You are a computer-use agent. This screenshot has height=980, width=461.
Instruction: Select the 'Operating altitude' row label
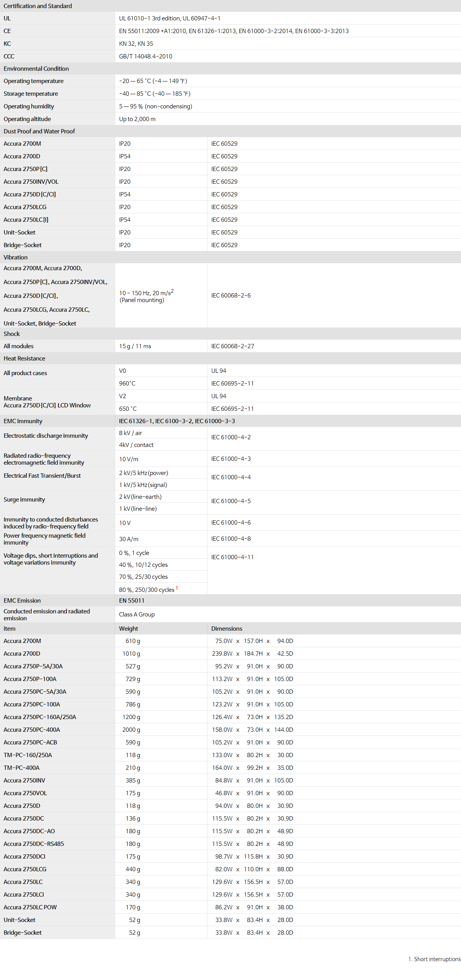coord(27,119)
